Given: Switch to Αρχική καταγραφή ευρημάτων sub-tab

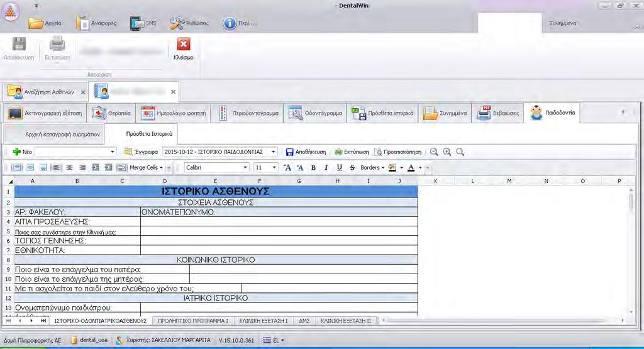Looking at the screenshot, I should [54, 135].
